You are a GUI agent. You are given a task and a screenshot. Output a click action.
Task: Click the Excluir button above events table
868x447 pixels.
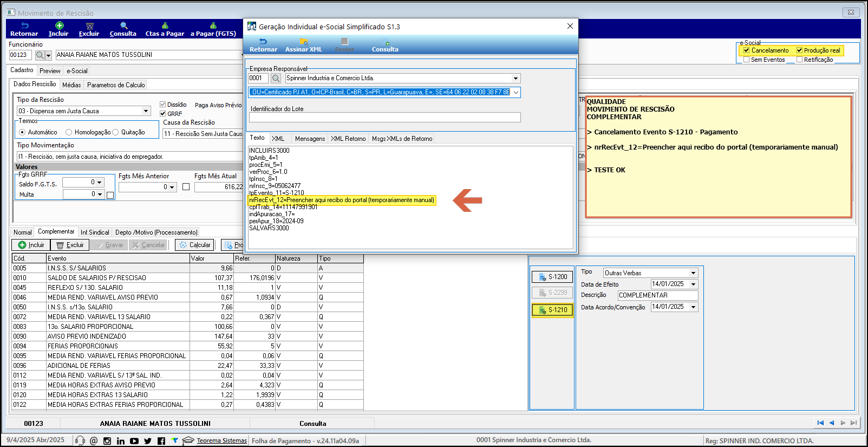[70, 245]
